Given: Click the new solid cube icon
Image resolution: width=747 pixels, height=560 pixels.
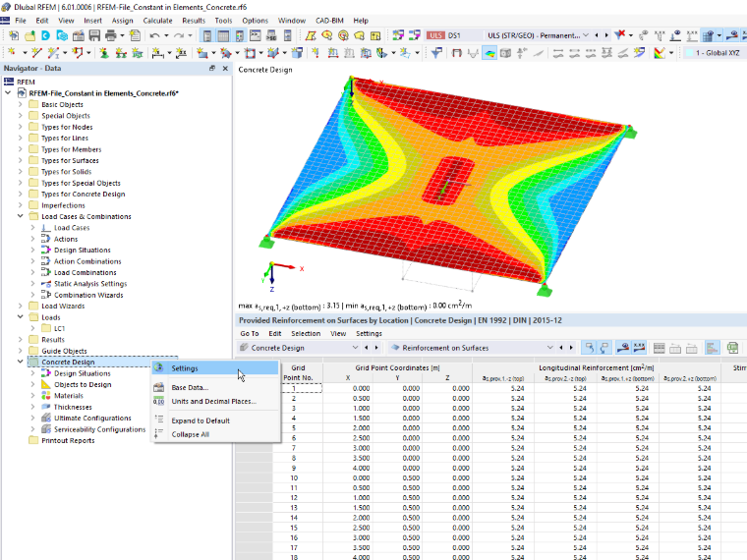Looking at the screenshot, I should tap(297, 53).
